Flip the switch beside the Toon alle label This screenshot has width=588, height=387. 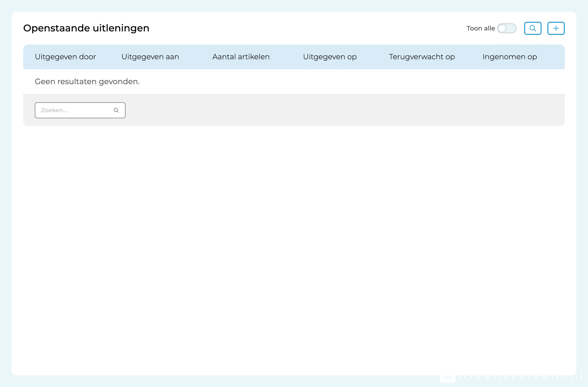coord(507,28)
